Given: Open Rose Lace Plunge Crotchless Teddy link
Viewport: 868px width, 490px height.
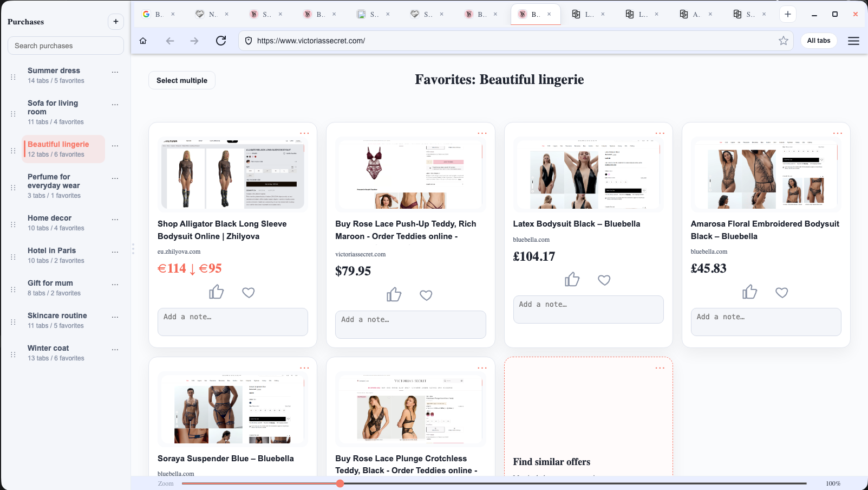Looking at the screenshot, I should pos(406,465).
